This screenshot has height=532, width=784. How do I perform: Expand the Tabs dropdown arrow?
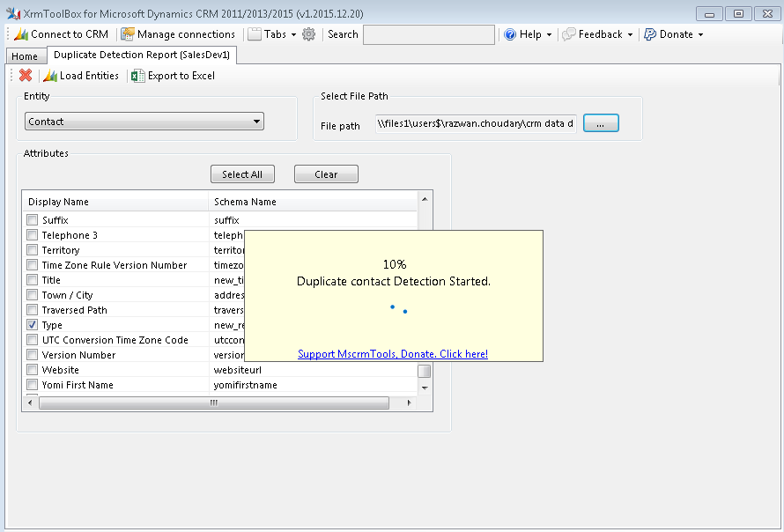tap(293, 34)
